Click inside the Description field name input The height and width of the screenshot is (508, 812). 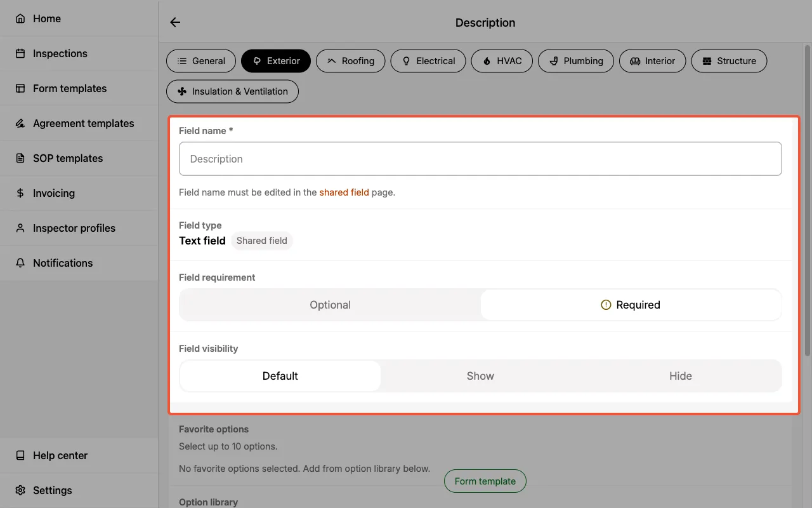480,159
